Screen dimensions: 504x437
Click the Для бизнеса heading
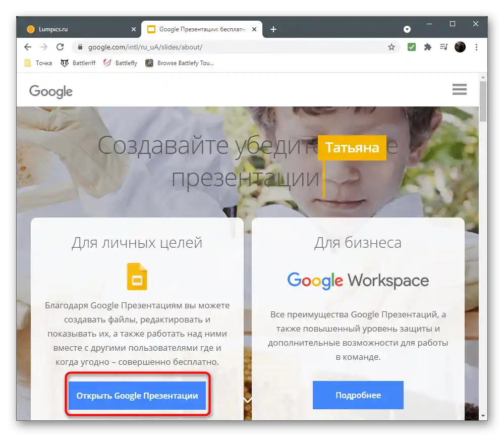click(x=358, y=243)
